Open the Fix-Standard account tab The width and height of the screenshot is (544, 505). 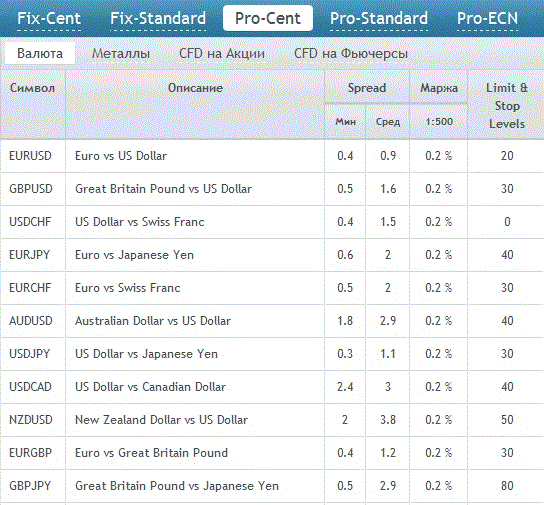point(158,18)
